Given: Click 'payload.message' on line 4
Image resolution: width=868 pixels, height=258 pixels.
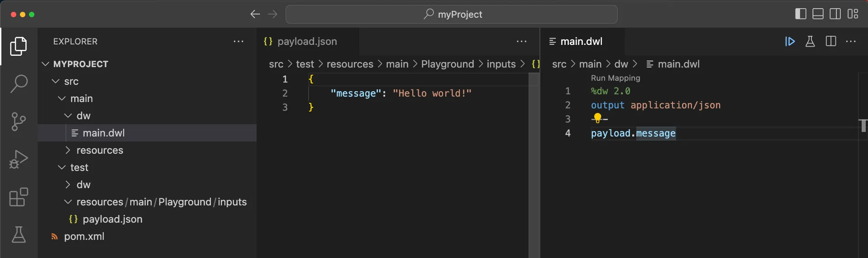Looking at the screenshot, I should pos(633,133).
